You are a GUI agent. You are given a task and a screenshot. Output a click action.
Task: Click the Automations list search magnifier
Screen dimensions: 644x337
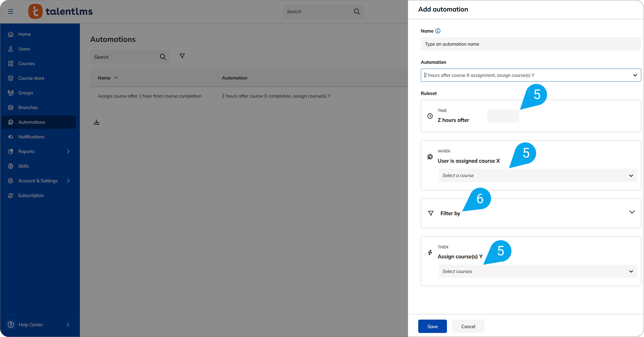163,57
